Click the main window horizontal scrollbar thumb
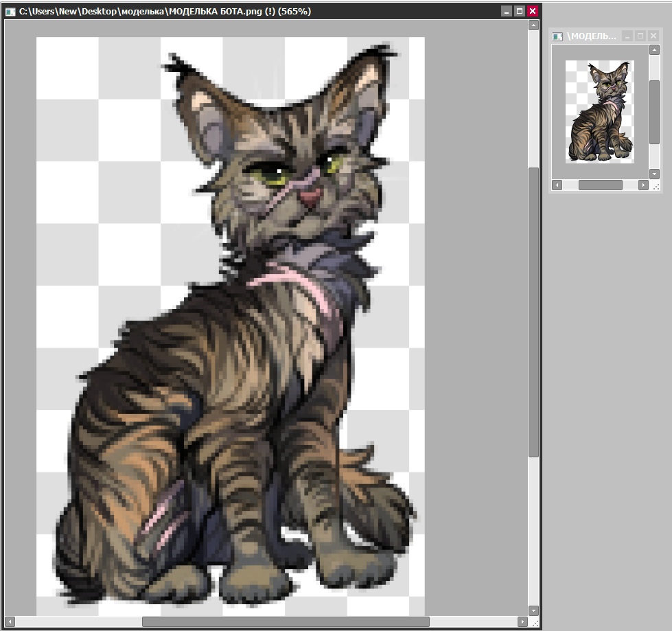This screenshot has height=631, width=672. pyautogui.click(x=286, y=621)
